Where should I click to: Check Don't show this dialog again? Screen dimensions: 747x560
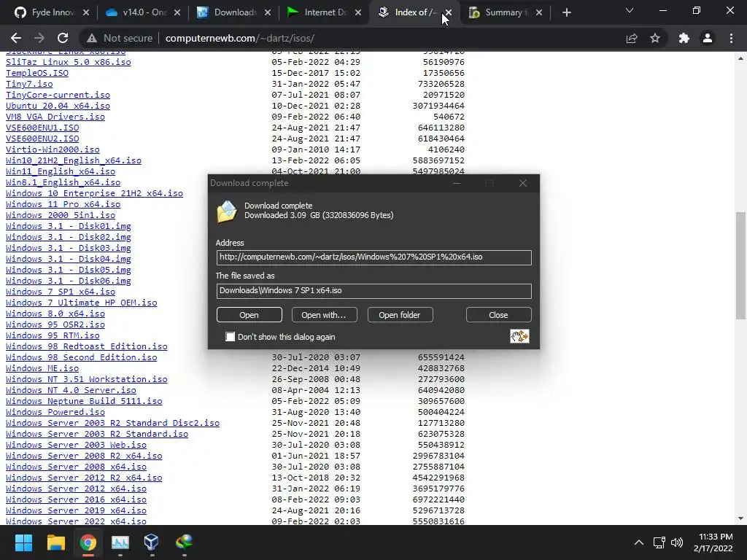[230, 337]
